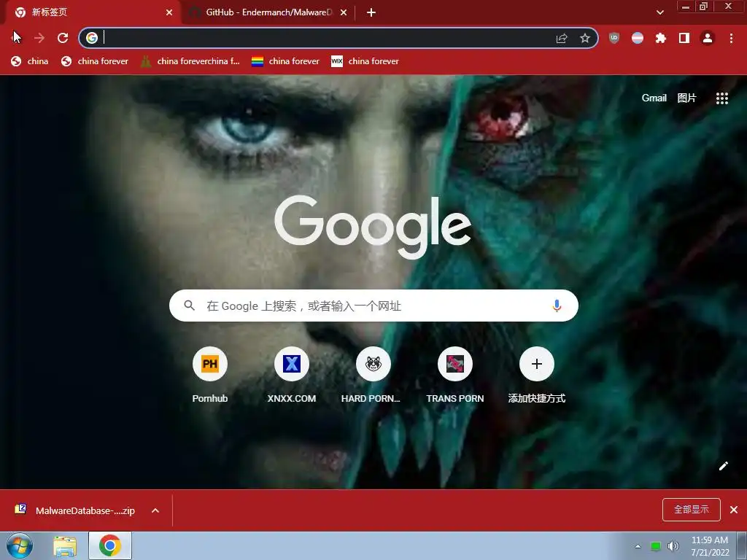Click the green network tray icon

pos(656,546)
